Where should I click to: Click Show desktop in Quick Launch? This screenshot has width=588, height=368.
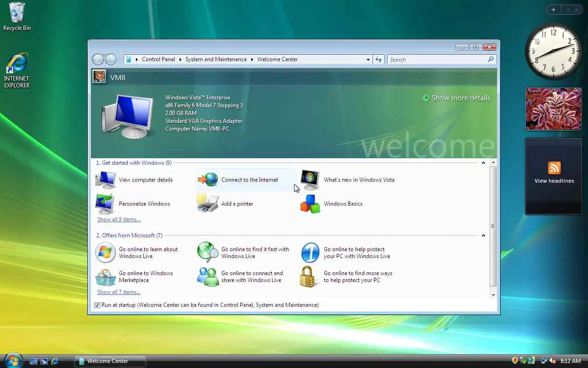pos(34,361)
